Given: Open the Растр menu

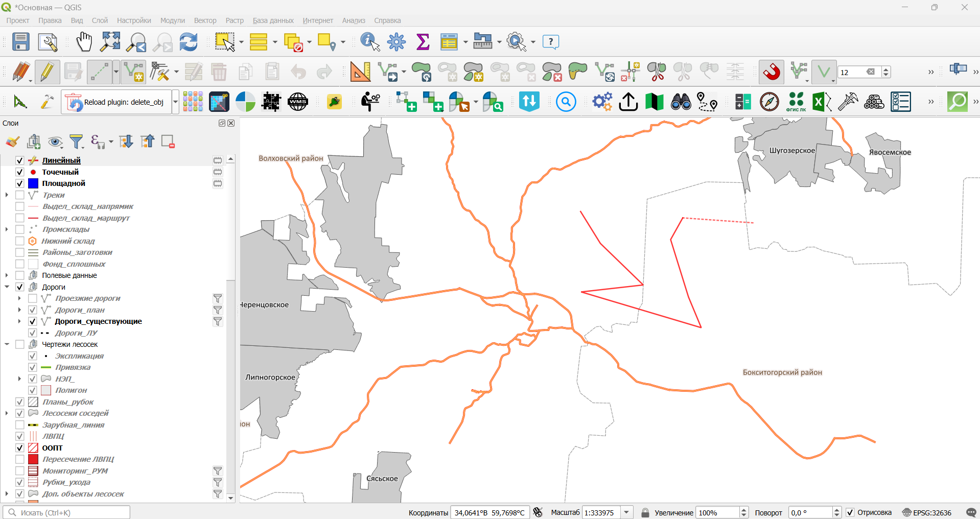Looking at the screenshot, I should [x=235, y=20].
